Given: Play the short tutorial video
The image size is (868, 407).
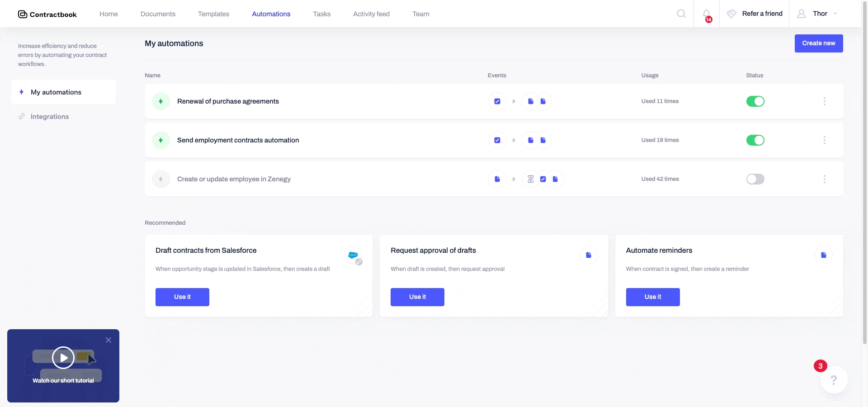Looking at the screenshot, I should click(x=63, y=358).
